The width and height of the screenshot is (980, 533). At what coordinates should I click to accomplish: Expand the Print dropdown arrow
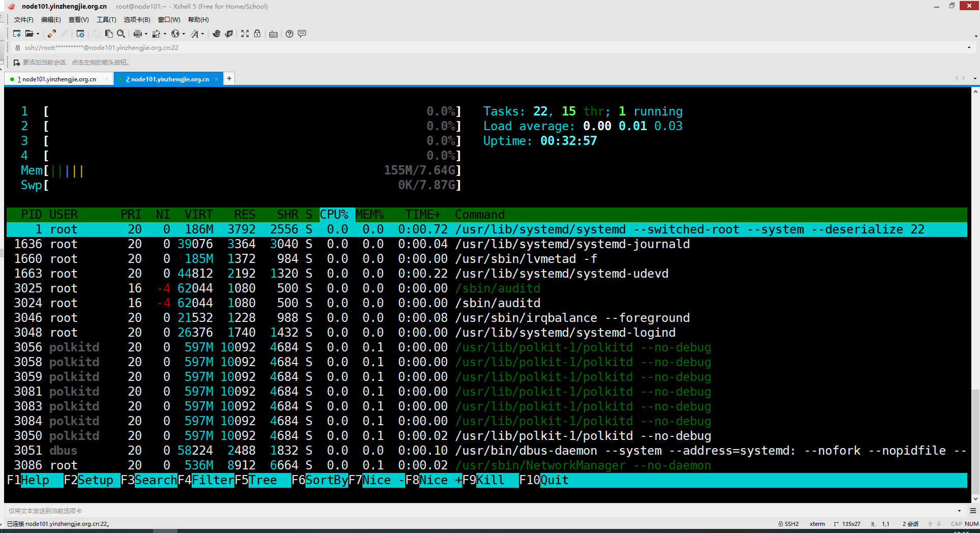coord(146,34)
